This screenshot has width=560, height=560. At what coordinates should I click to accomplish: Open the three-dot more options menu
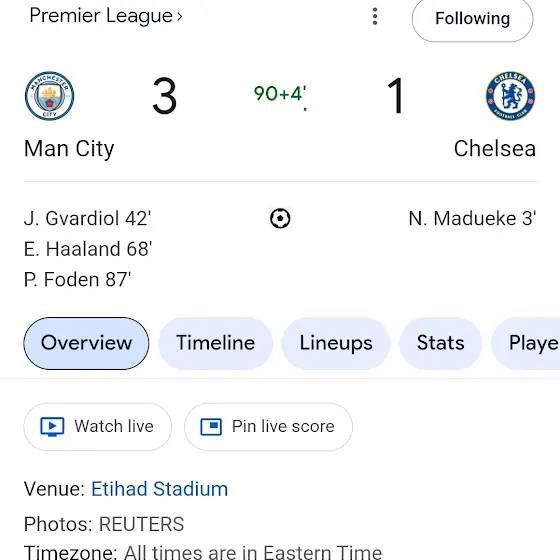pos(375,16)
